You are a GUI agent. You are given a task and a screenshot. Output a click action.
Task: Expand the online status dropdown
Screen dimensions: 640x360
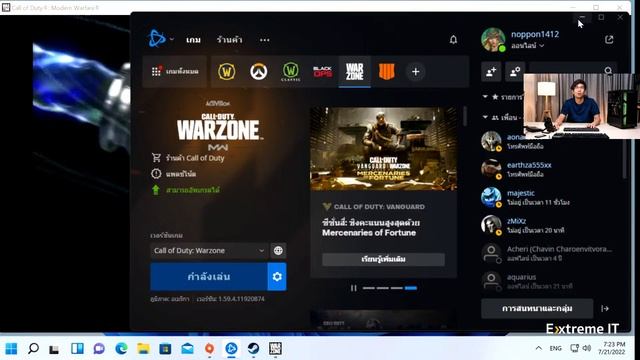click(x=527, y=46)
